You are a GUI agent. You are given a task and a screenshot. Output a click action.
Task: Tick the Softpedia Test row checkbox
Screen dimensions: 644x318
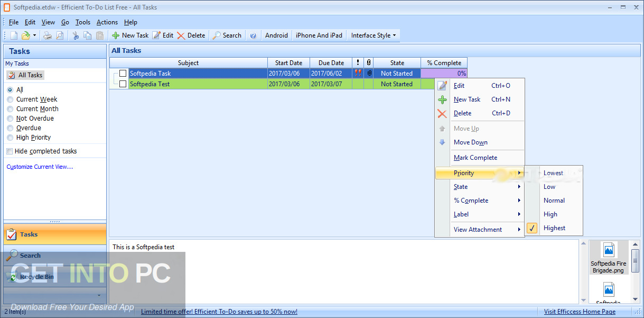[x=123, y=84]
